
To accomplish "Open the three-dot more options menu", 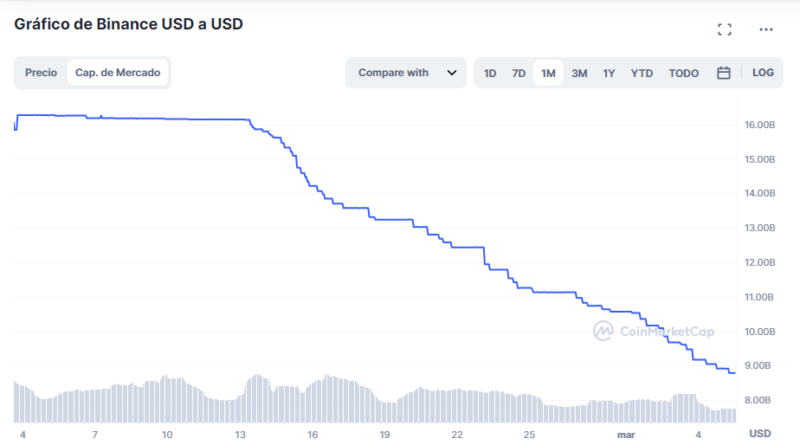I will (x=766, y=29).
